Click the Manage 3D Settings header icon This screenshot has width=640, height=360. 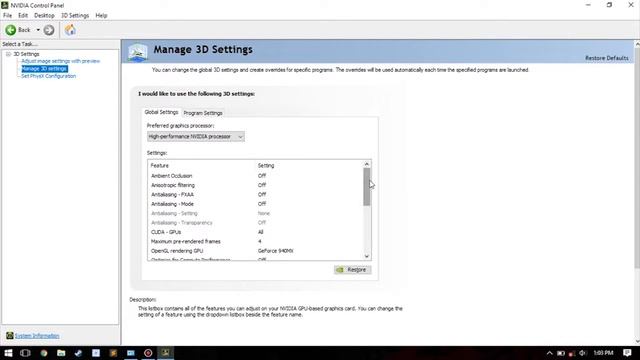138,52
